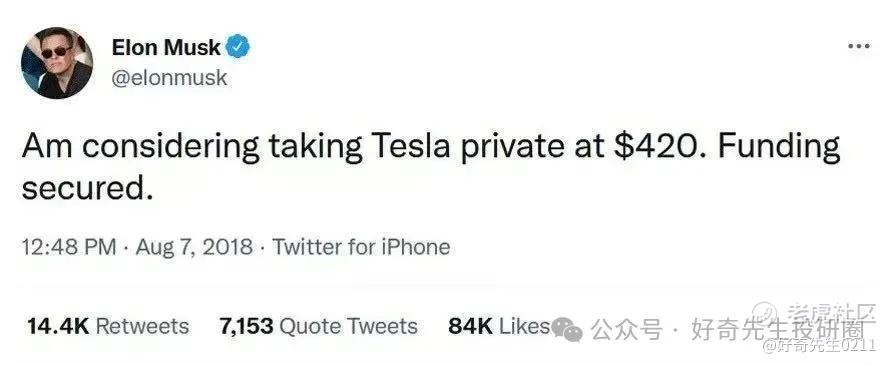893x365 pixels.
Task: Click the word secured on second line
Action: 88,188
